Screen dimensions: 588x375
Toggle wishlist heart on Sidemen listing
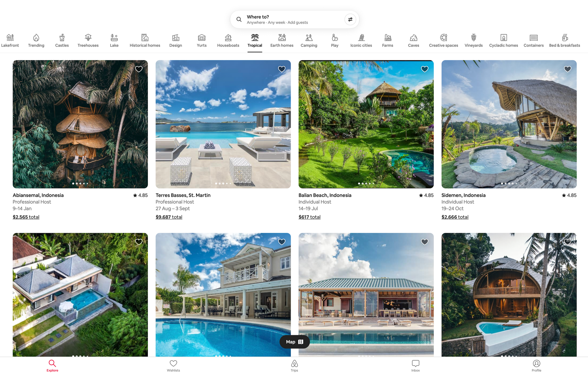[567, 69]
